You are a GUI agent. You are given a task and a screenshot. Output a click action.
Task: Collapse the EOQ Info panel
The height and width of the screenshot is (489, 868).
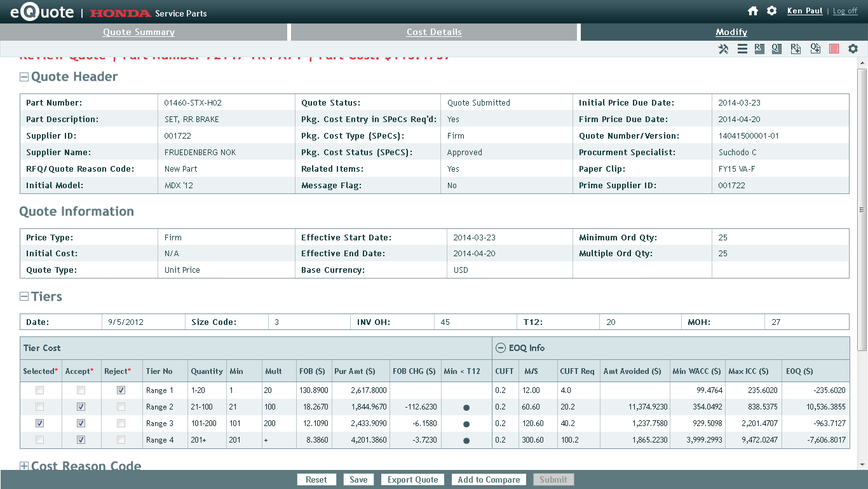click(501, 348)
